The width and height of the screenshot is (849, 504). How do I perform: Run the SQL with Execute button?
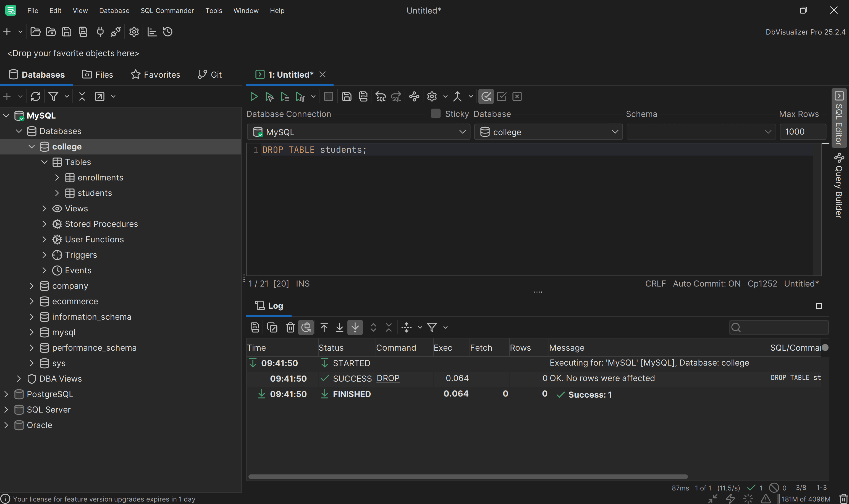254,96
